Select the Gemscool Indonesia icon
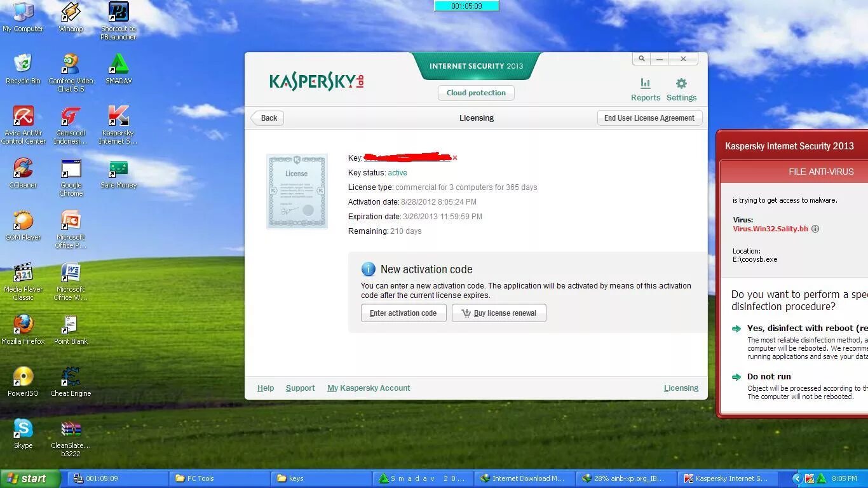 click(71, 125)
